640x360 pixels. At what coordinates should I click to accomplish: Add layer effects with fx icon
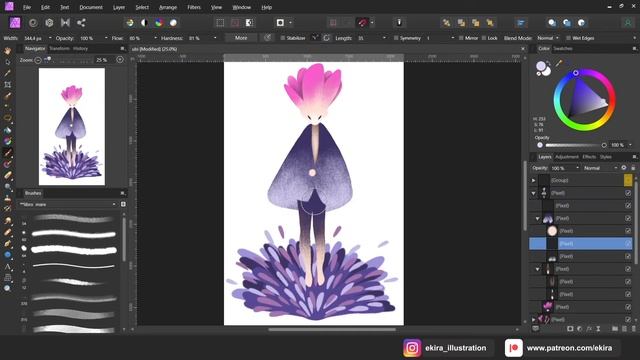coord(589,329)
